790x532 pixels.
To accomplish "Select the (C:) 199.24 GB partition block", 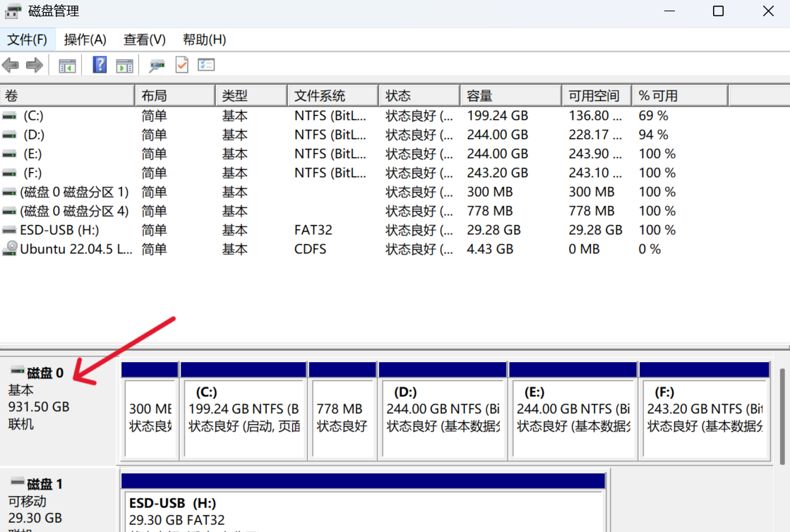I will 244,417.
